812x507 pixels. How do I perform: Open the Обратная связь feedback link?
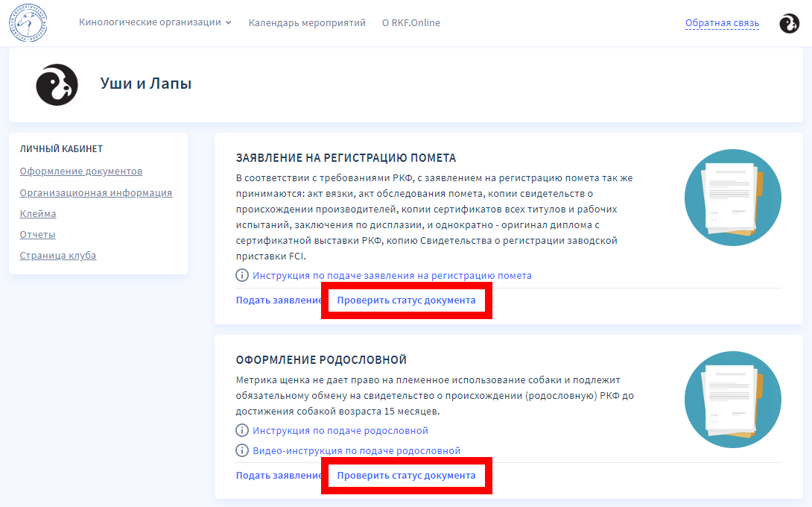point(722,23)
